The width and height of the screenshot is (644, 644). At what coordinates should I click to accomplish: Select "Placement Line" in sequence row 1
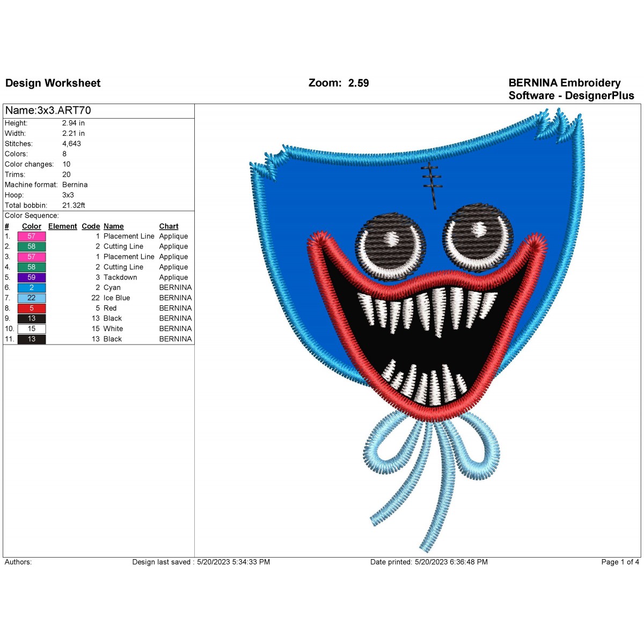[129, 236]
